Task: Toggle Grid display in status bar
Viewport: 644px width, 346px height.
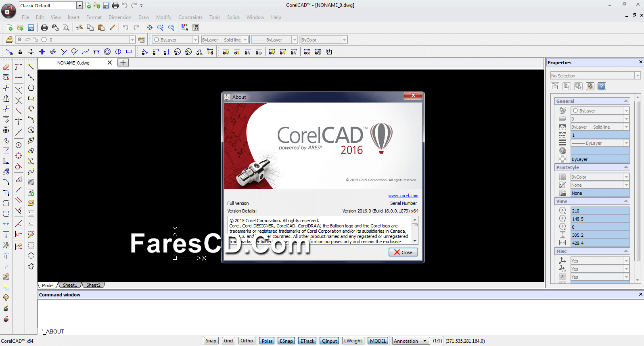Action: (228, 341)
